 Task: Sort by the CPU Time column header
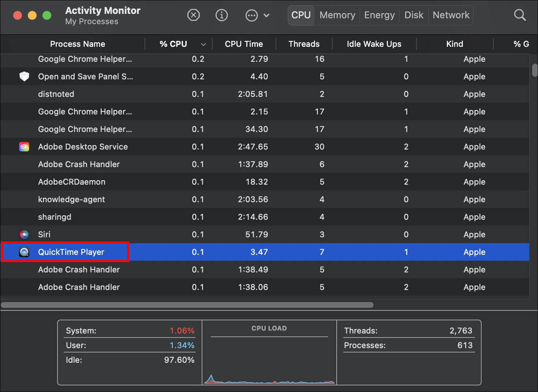coord(244,44)
